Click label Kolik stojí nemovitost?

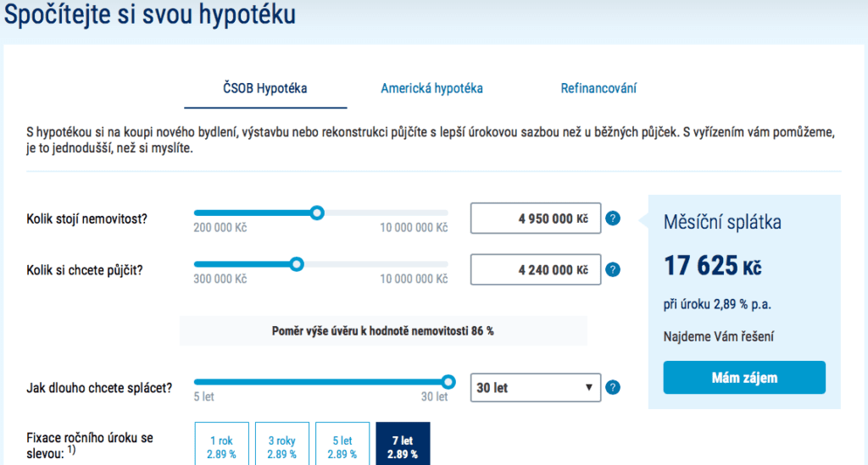coord(87,219)
